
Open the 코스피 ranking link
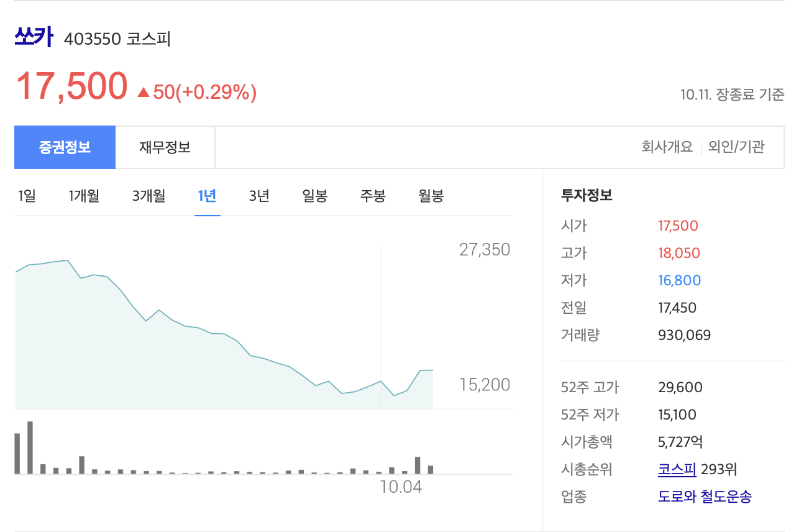677,469
